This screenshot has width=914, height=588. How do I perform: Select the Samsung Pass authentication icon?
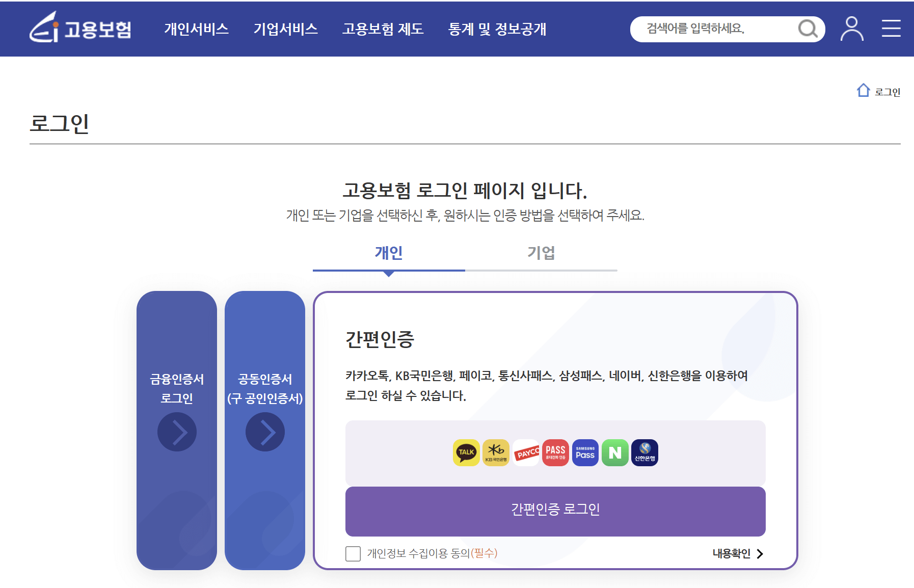click(584, 452)
